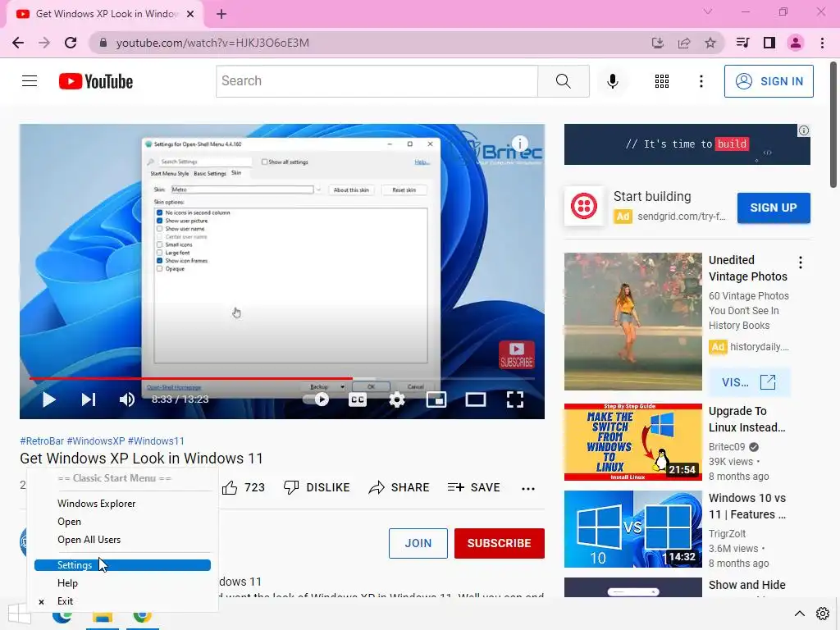
Task: Click the SHARE button
Action: click(x=399, y=487)
